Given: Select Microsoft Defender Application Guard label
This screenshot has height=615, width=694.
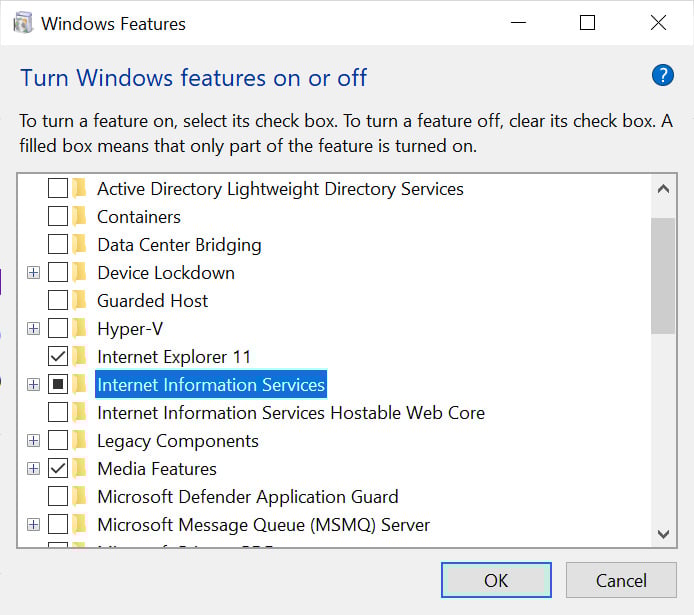Looking at the screenshot, I should click(x=248, y=496).
